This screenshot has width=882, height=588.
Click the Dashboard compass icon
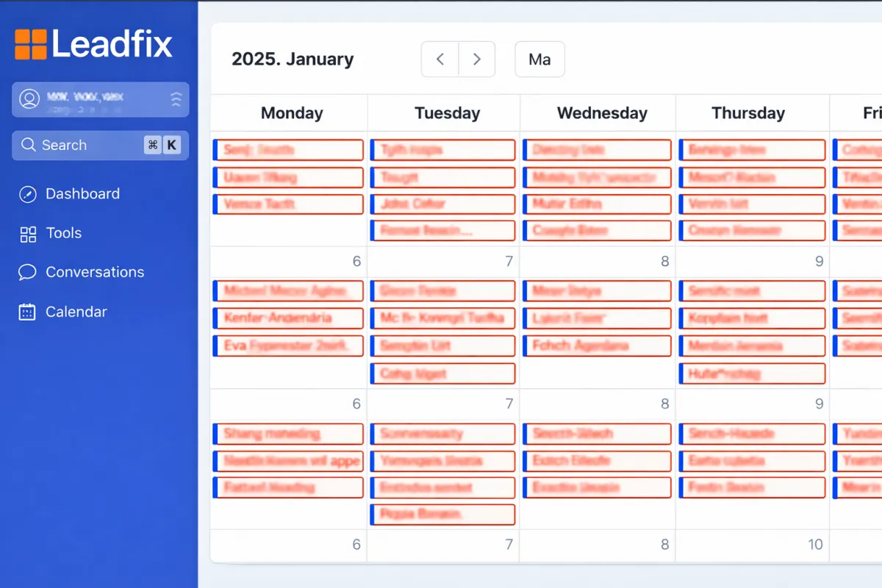(x=27, y=194)
